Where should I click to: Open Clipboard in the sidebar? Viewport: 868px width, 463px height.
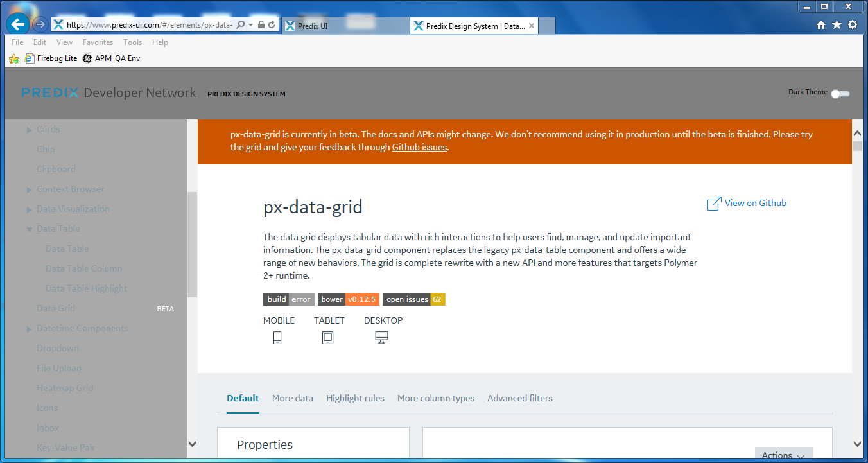[56, 170]
